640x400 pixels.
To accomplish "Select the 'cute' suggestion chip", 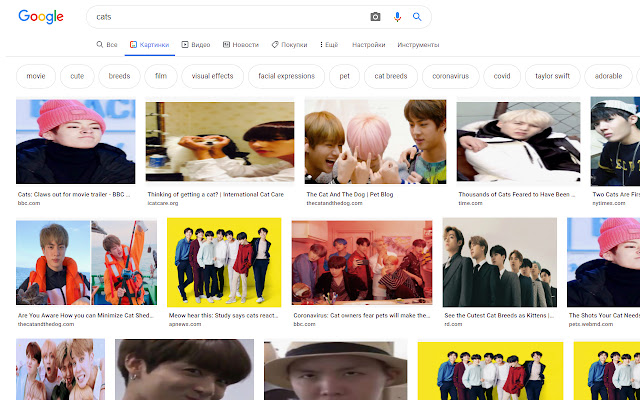I will pos(77,76).
